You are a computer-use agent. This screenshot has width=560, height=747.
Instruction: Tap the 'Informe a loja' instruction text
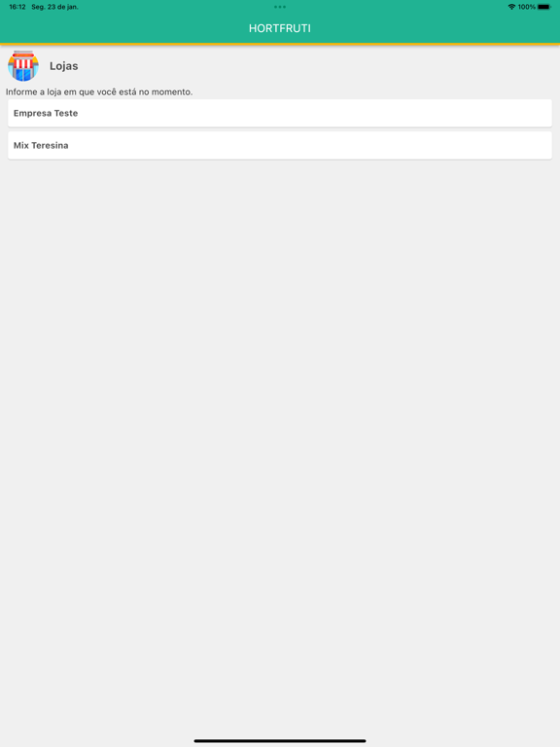pos(99,92)
